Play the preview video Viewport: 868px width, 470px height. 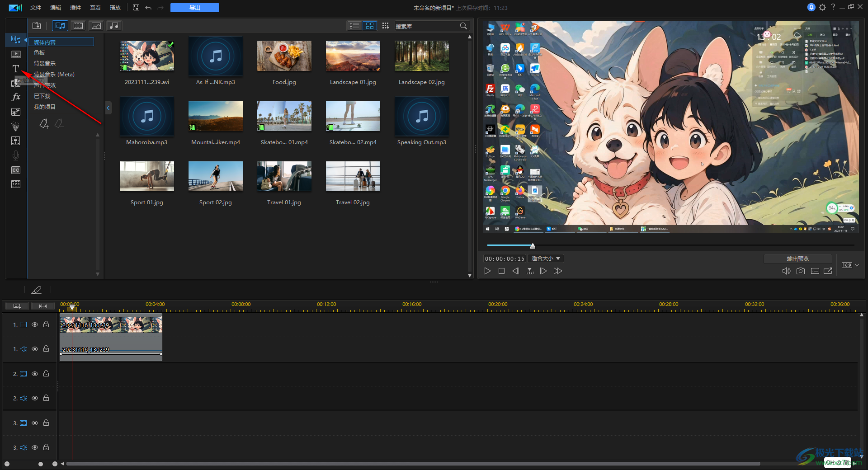pyautogui.click(x=487, y=271)
